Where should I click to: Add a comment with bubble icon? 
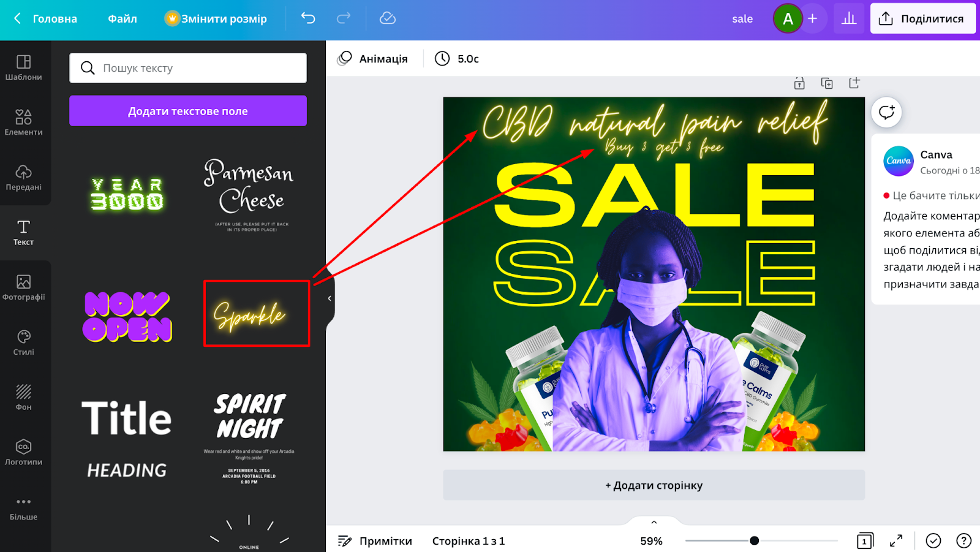click(886, 112)
